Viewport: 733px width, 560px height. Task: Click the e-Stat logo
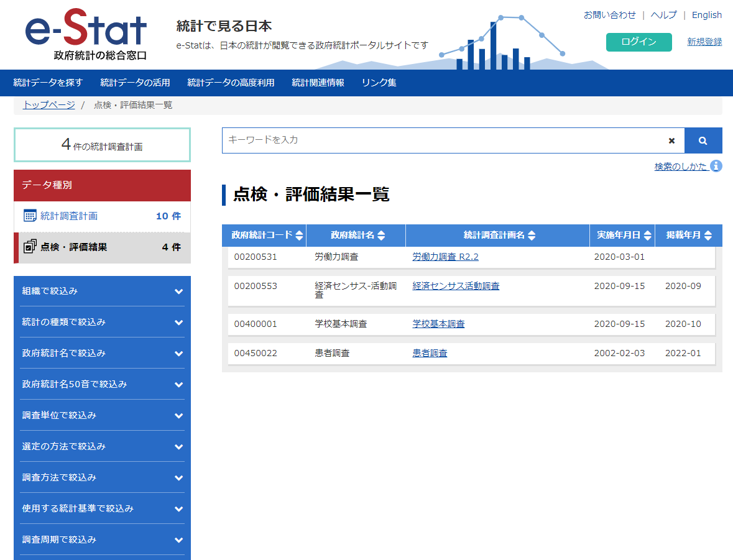(86, 35)
